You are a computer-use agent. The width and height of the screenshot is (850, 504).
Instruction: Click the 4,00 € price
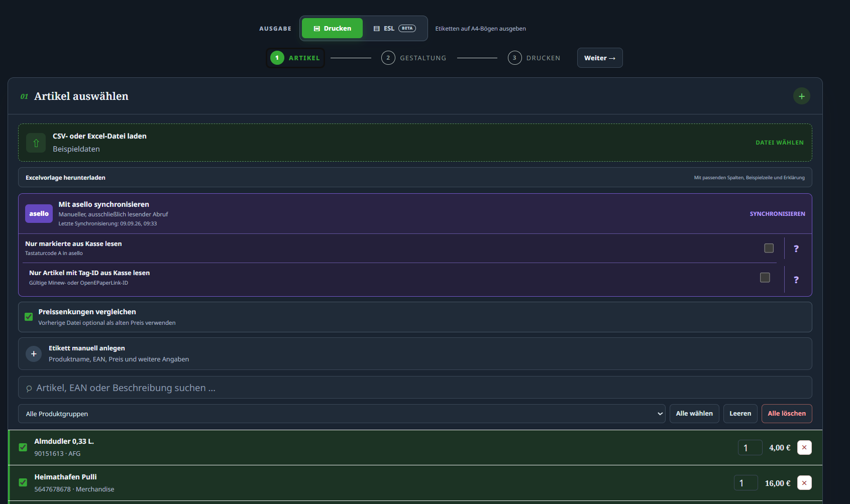[780, 448]
